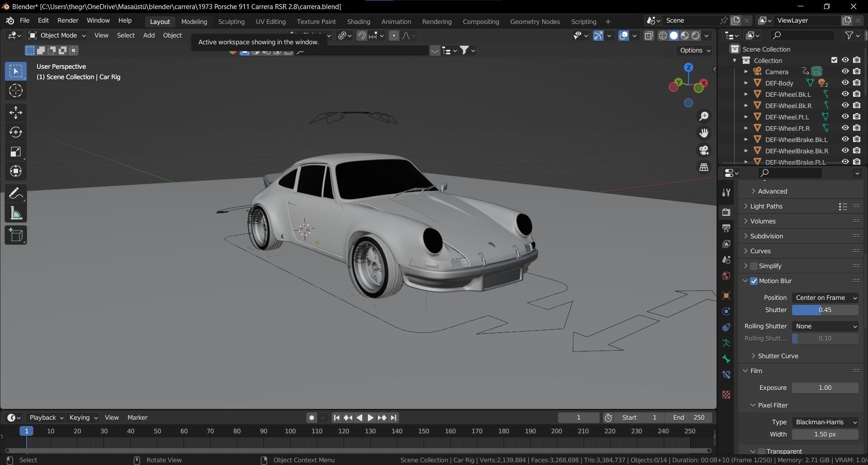Toggle auto keying record button
This screenshot has height=465, width=868.
311,418
